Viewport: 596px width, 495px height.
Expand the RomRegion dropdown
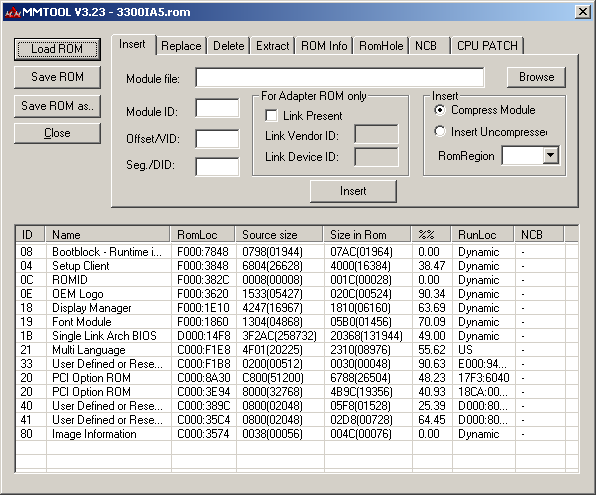pyautogui.click(x=550, y=155)
